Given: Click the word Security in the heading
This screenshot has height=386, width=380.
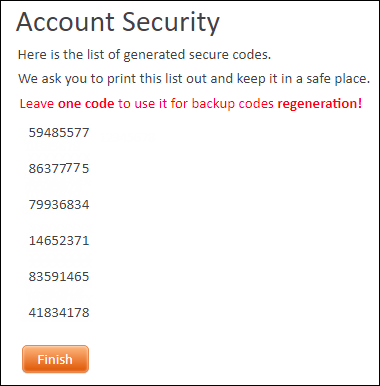Looking at the screenshot, I should pyautogui.click(x=171, y=23).
